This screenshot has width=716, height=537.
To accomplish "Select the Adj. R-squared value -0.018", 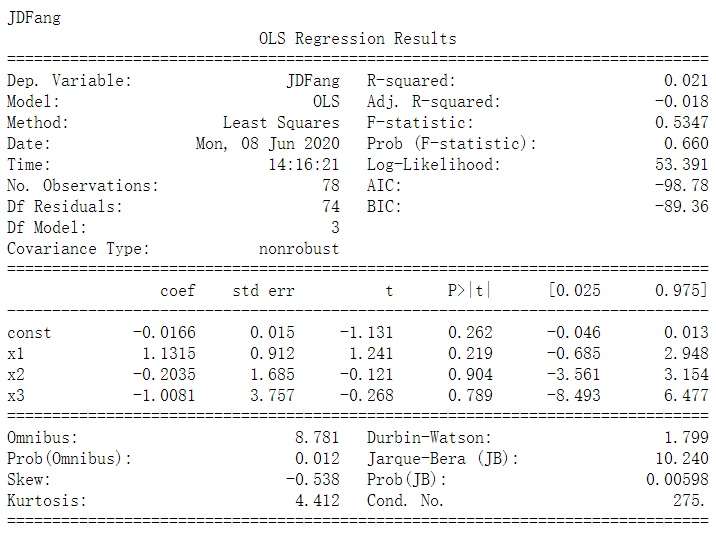I will [681, 101].
